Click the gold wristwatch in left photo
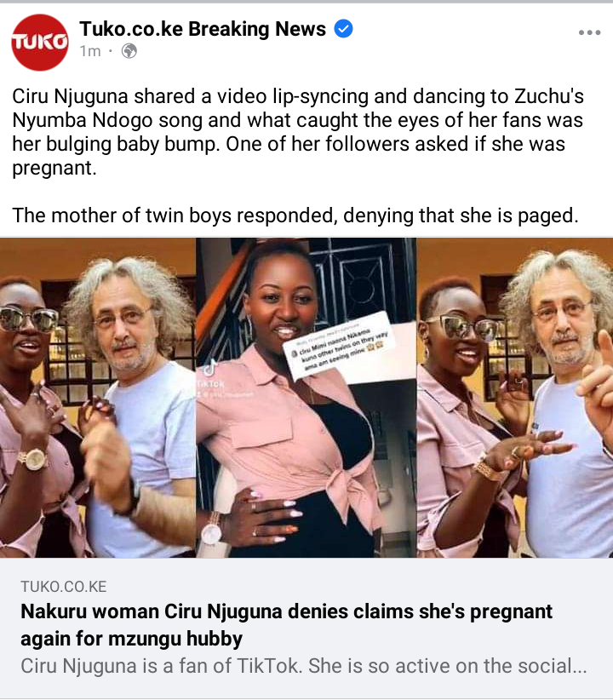This screenshot has height=700, width=613. (x=32, y=458)
